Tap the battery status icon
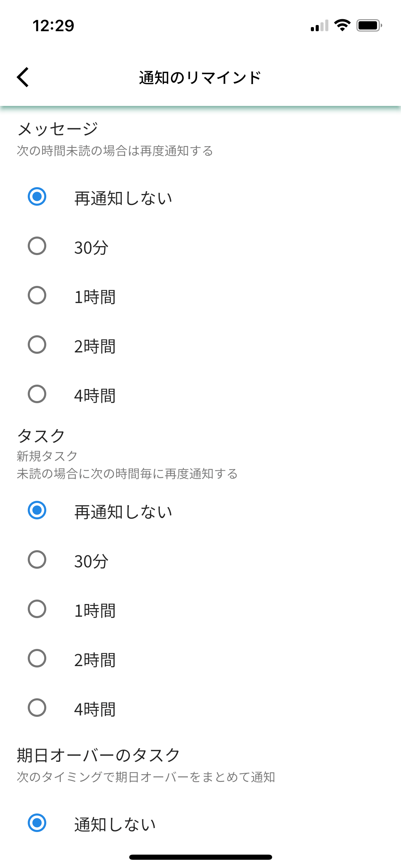 369,25
